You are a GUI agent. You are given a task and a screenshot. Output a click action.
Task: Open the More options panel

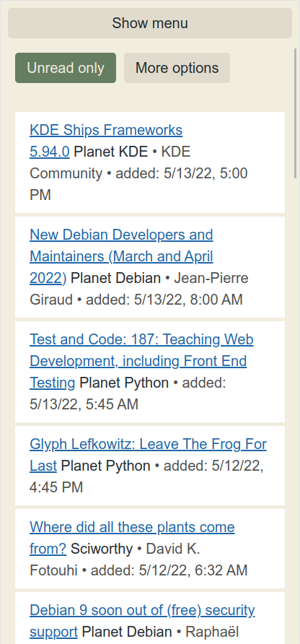click(177, 68)
